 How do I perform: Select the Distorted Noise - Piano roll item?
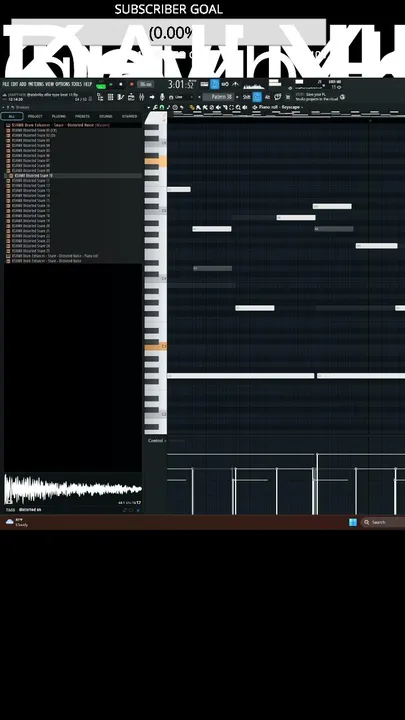(x=73, y=256)
